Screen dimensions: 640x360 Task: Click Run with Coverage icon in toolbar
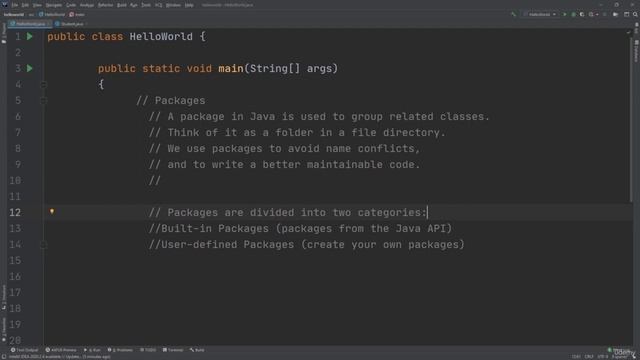[582, 14]
